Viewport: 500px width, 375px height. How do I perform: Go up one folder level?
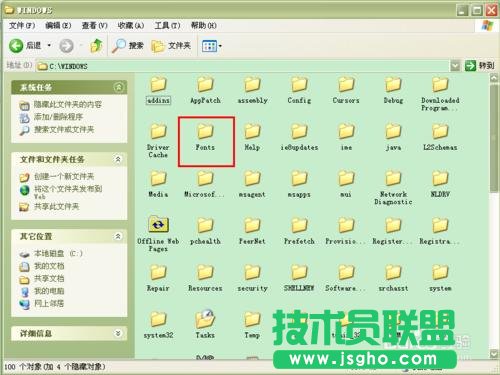click(96, 46)
